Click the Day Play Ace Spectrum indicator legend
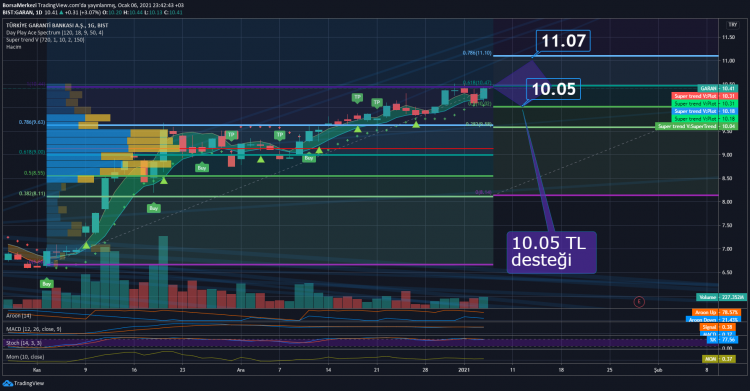Screen dimensions: 750x391 click(55, 33)
